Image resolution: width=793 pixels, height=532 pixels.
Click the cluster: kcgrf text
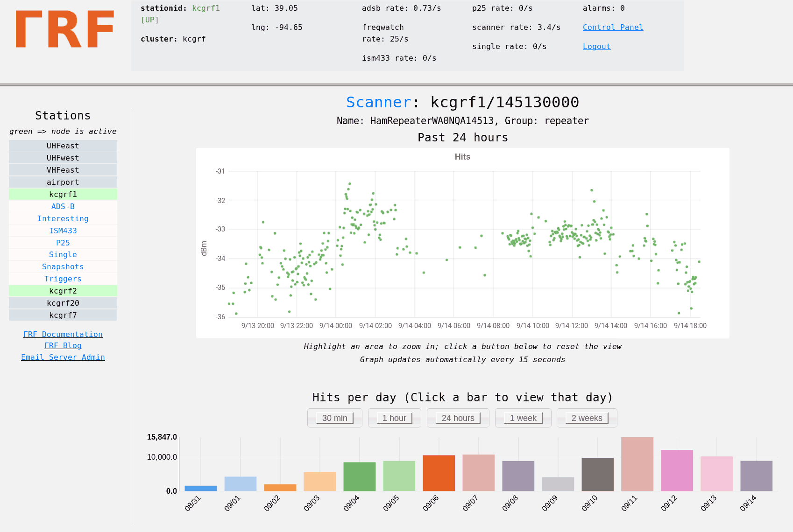coord(173,39)
